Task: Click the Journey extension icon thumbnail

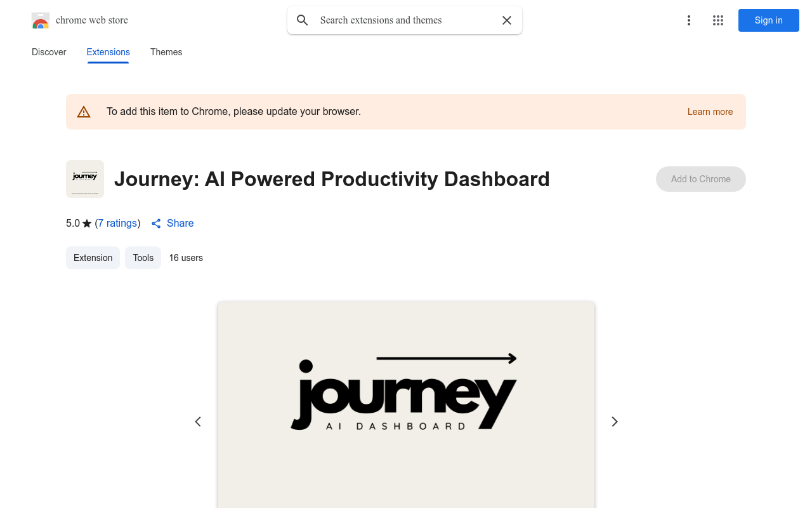Action: pyautogui.click(x=85, y=179)
